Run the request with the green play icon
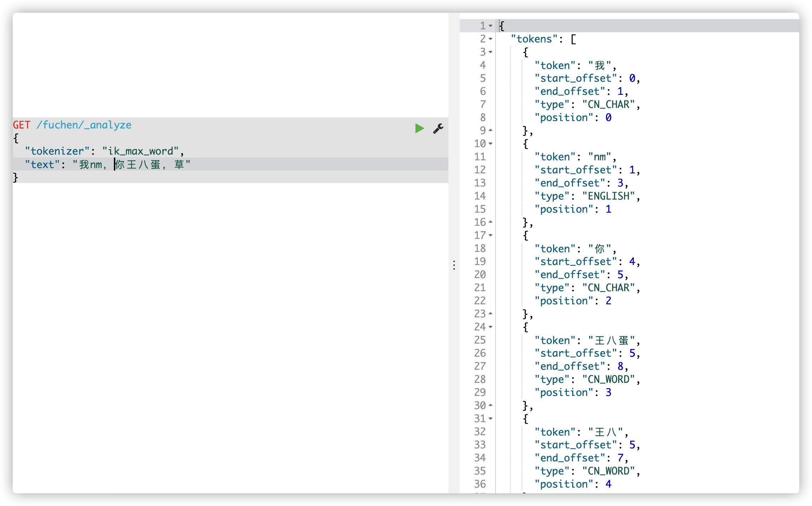The width and height of the screenshot is (812, 506). tap(419, 128)
